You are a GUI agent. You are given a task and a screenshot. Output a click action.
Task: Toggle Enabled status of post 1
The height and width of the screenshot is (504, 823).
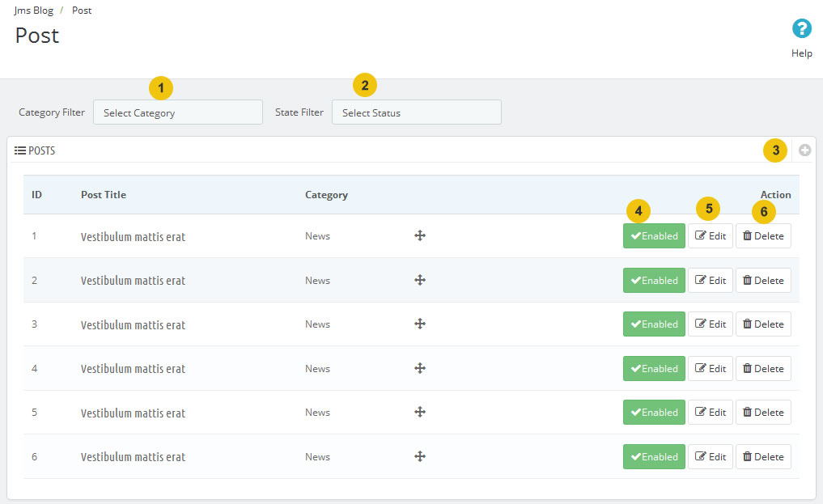pyautogui.click(x=654, y=236)
